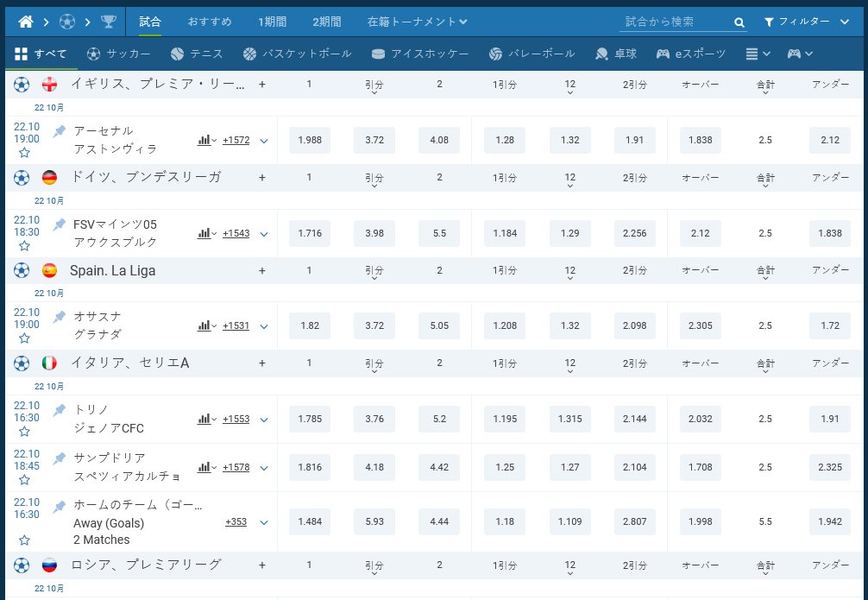Image resolution: width=868 pixels, height=600 pixels.
Task: Open +353 more markets link
Action: click(236, 522)
